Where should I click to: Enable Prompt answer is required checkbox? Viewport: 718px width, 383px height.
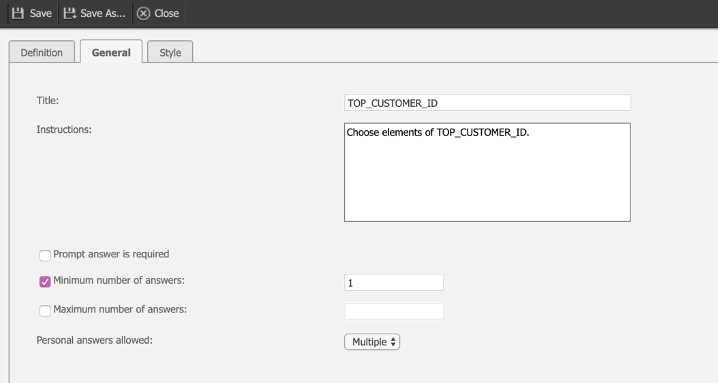tap(45, 255)
